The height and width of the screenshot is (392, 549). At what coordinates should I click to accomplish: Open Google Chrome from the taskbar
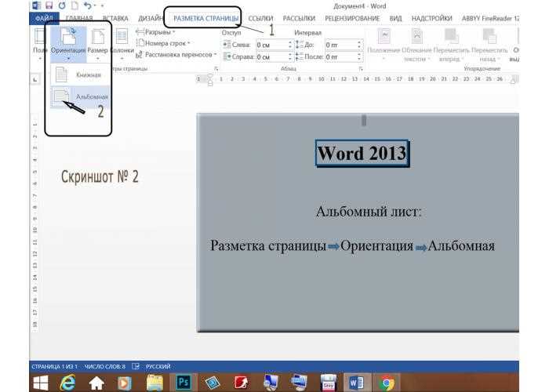coord(386,383)
